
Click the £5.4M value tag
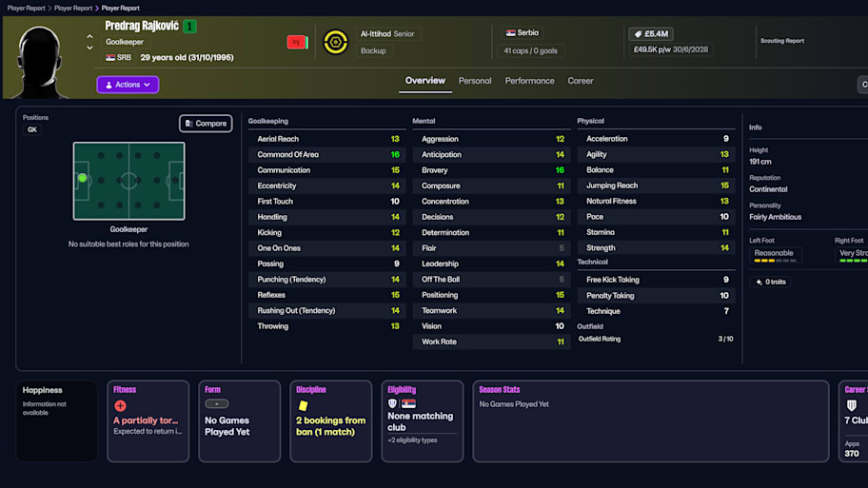[651, 33]
